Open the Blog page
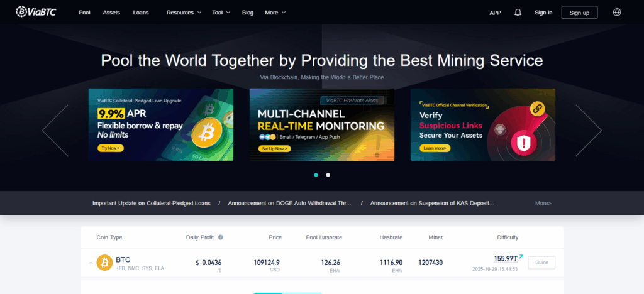Image resolution: width=644 pixels, height=294 pixels. [248, 13]
